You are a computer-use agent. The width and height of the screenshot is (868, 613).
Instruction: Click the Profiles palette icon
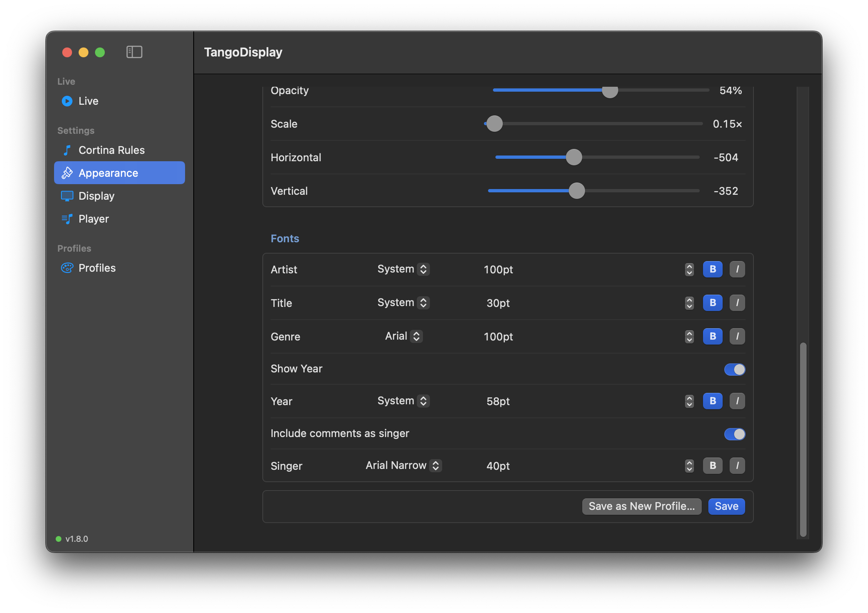(67, 268)
